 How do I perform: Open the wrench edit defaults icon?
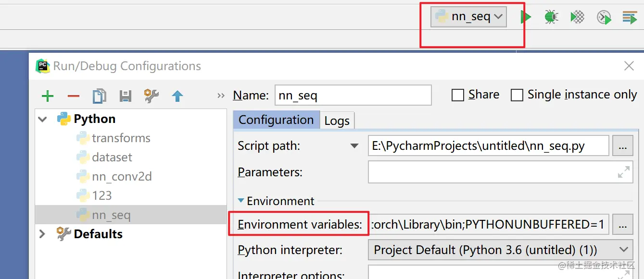click(152, 96)
